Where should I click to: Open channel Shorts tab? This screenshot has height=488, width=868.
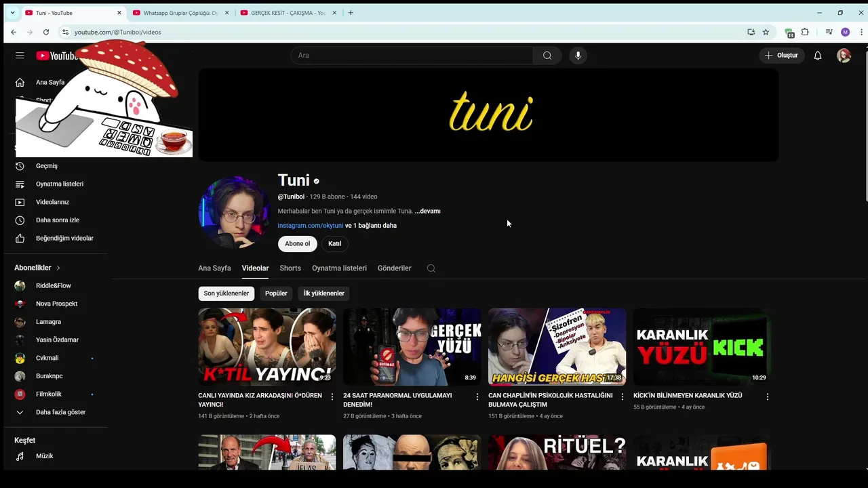tap(290, 268)
